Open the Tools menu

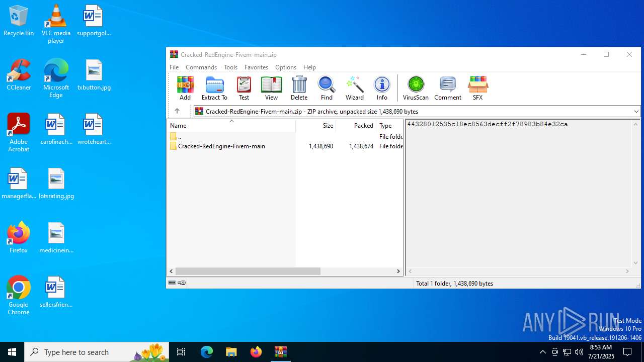coord(230,67)
